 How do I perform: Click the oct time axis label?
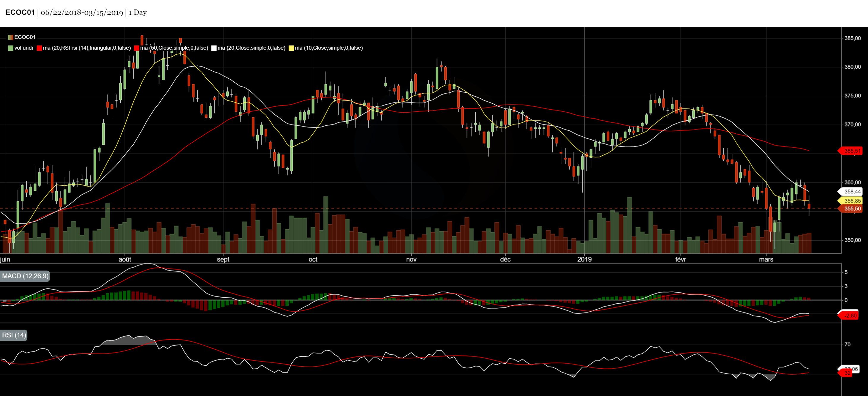click(x=313, y=260)
